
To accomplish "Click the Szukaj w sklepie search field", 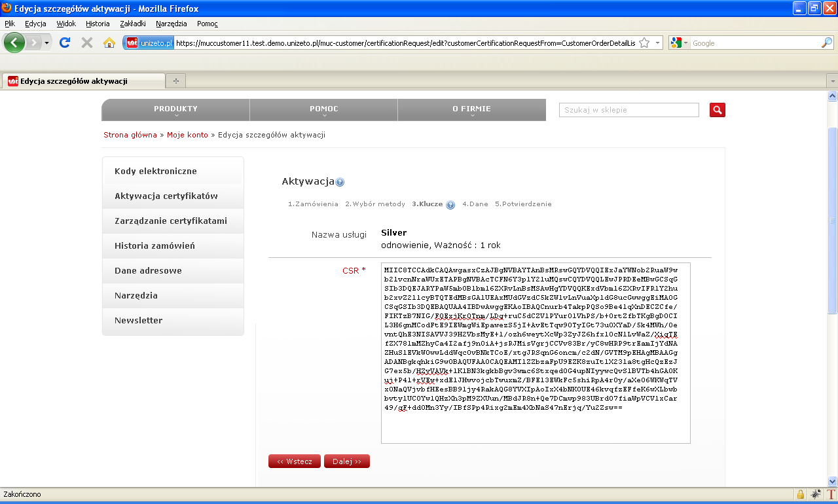I will pos(628,110).
